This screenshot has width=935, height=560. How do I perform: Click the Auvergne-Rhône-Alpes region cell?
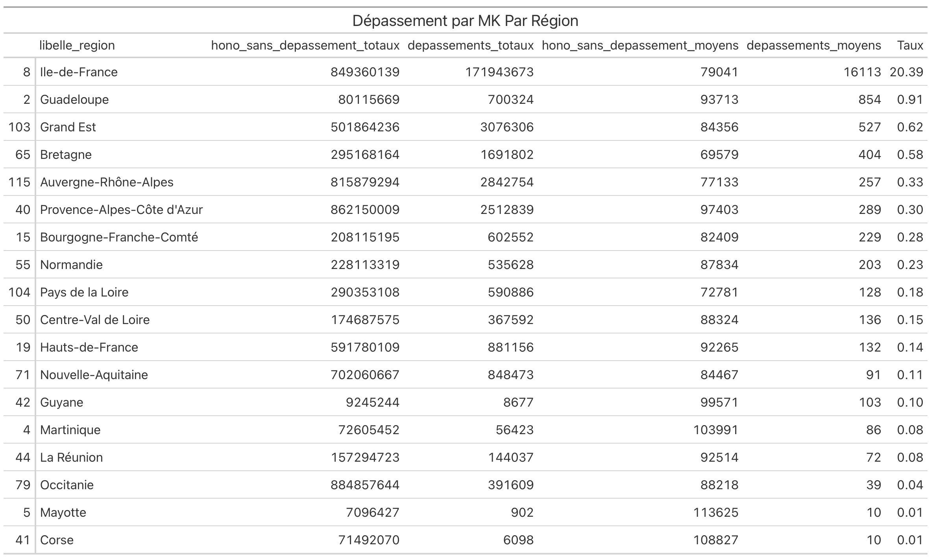click(x=107, y=182)
